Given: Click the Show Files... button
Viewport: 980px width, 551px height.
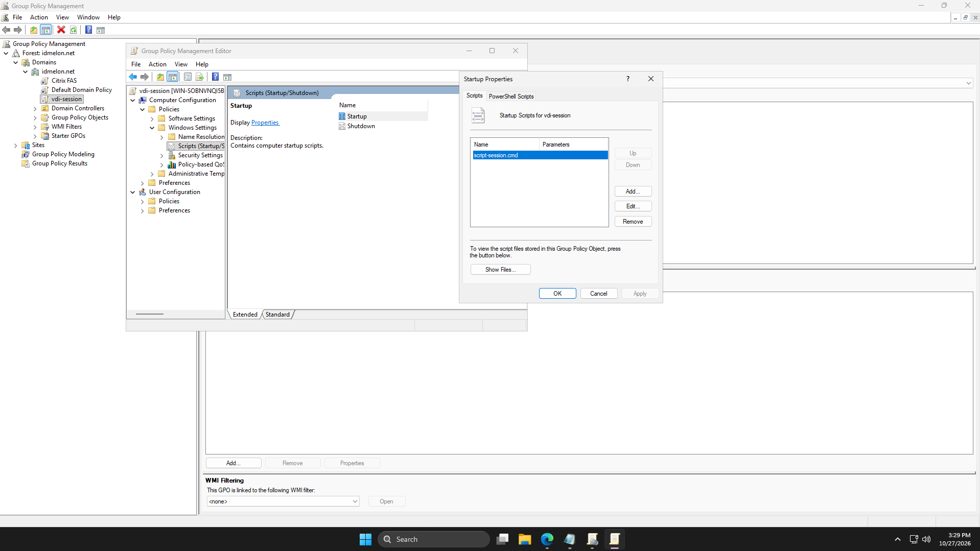Looking at the screenshot, I should point(500,270).
